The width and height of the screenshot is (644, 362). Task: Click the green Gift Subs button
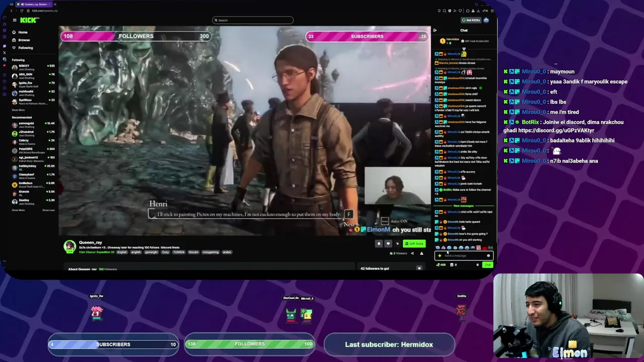point(414,244)
